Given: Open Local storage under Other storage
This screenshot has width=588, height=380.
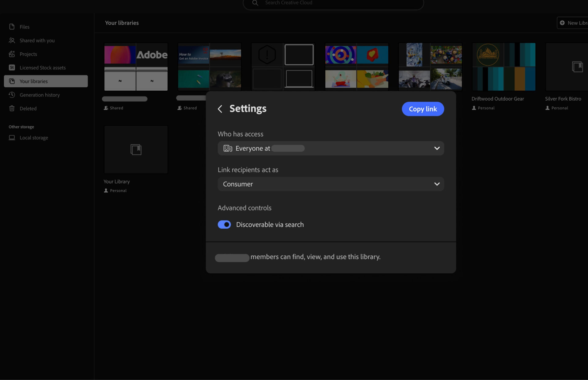Looking at the screenshot, I should [46, 138].
